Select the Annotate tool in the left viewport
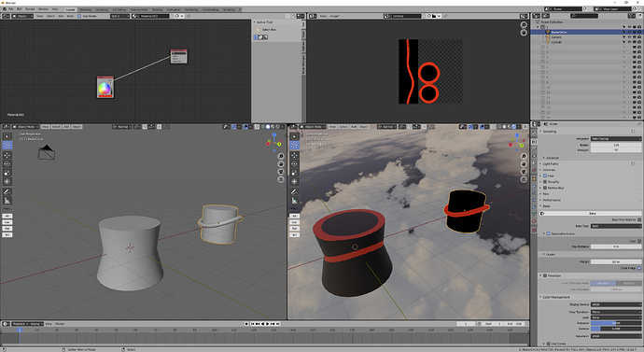This screenshot has width=644, height=352. pos(7,191)
